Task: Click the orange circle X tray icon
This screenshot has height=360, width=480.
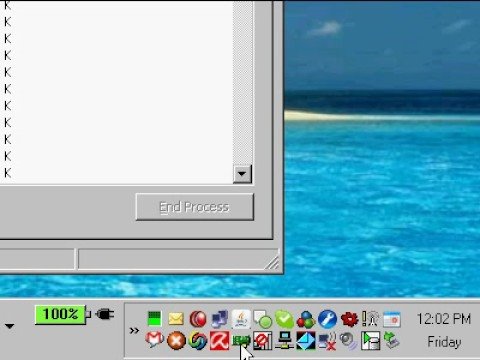Action: 176,341
